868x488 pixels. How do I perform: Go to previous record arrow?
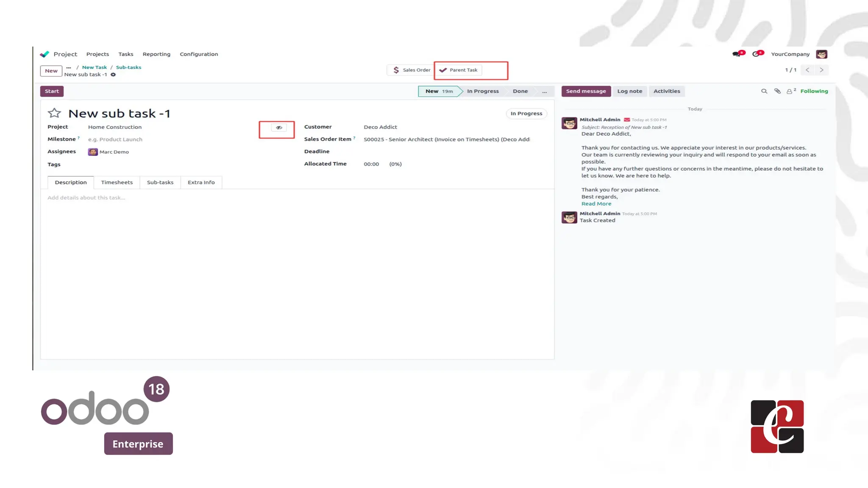(x=807, y=70)
